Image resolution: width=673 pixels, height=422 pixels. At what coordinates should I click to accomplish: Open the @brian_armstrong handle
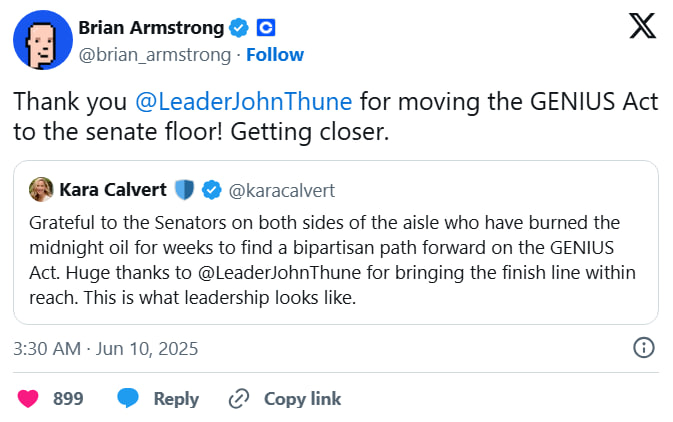[154, 54]
